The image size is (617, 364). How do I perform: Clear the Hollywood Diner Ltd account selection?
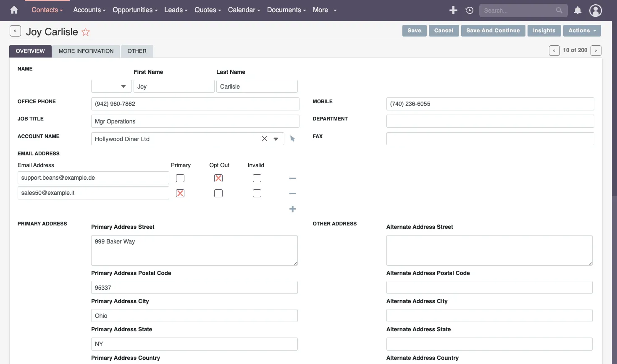click(x=265, y=139)
